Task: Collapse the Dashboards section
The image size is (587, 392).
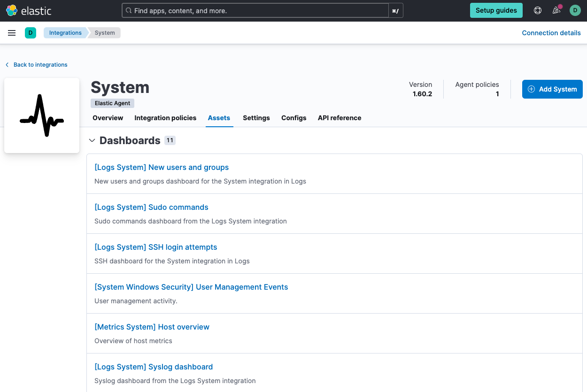Action: point(92,140)
